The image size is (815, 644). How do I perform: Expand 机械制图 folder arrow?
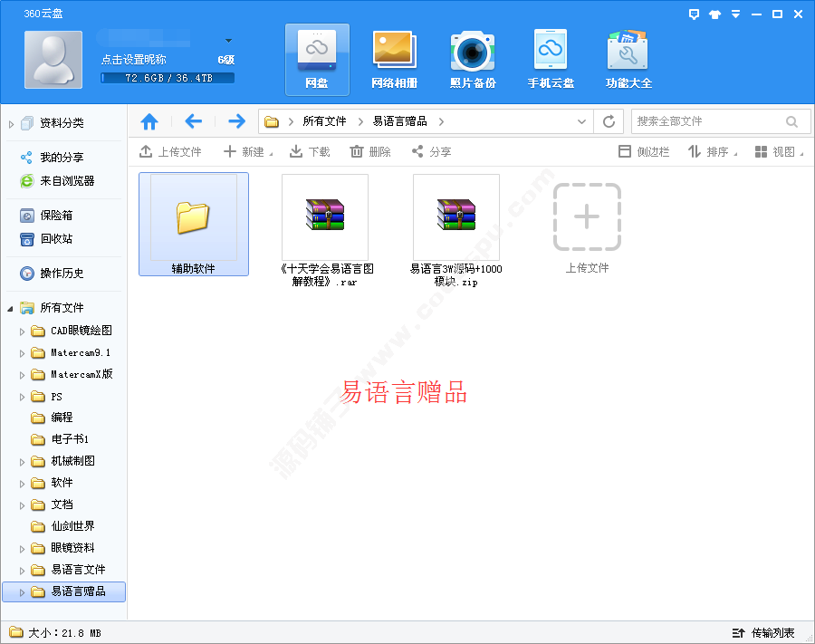[x=22, y=462]
